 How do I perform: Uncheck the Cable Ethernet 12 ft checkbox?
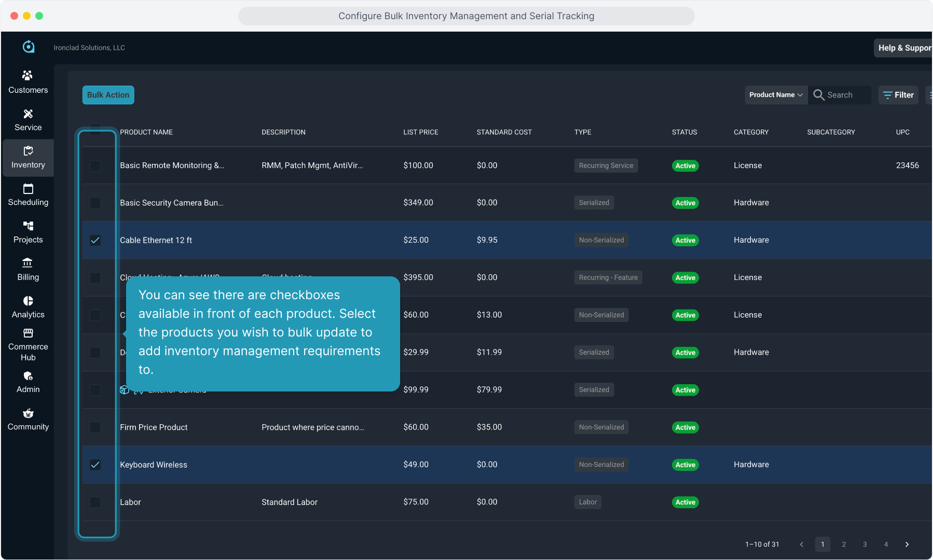coord(95,240)
